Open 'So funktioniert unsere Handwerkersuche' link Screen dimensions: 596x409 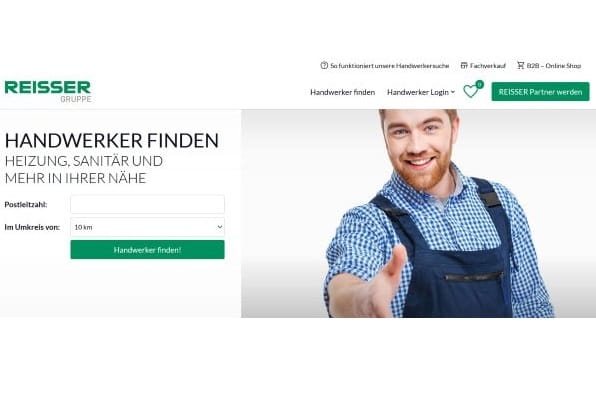(390, 66)
